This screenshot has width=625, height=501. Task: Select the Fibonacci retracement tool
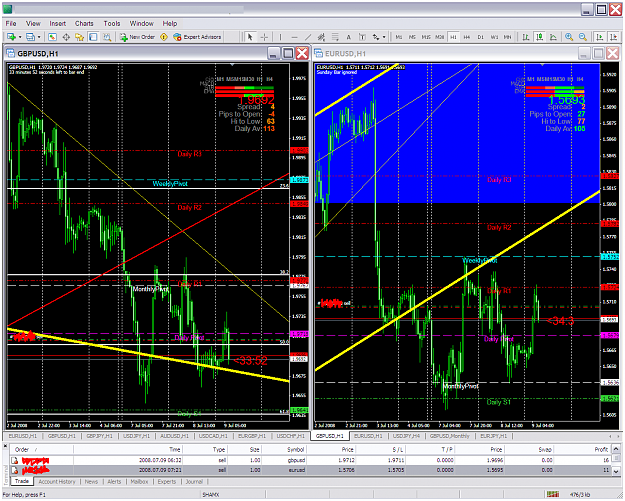(335, 37)
